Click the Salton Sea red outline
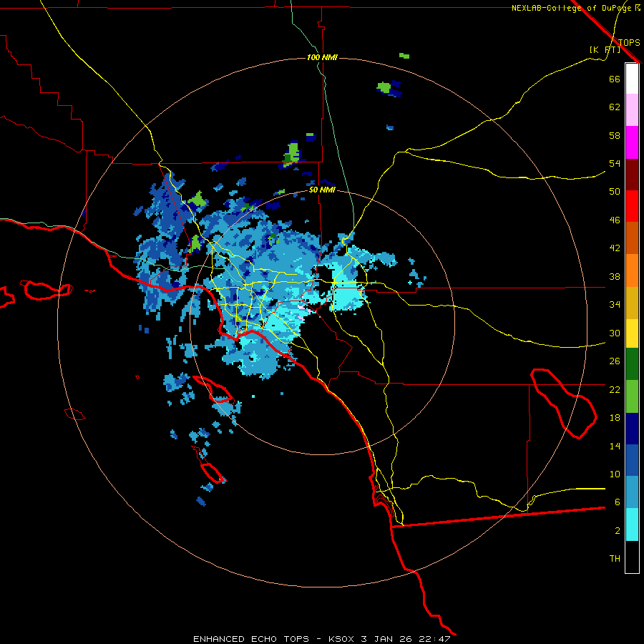Viewport: 644px width, 644px height. coord(564,404)
